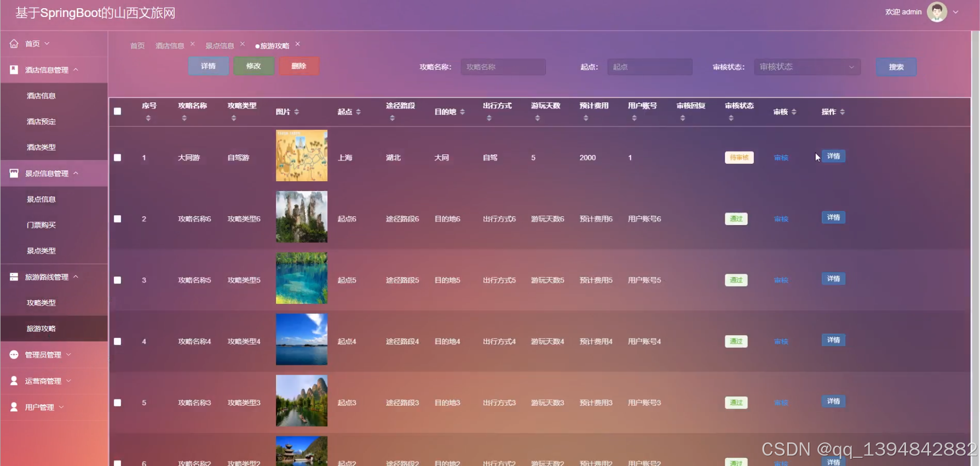Click the 起点 search input

650,67
